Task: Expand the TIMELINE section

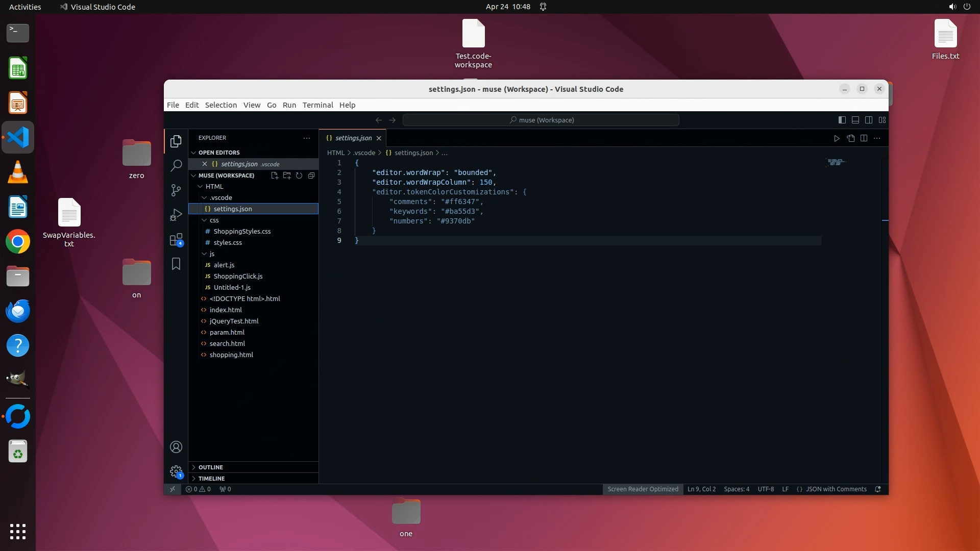Action: [211, 479]
